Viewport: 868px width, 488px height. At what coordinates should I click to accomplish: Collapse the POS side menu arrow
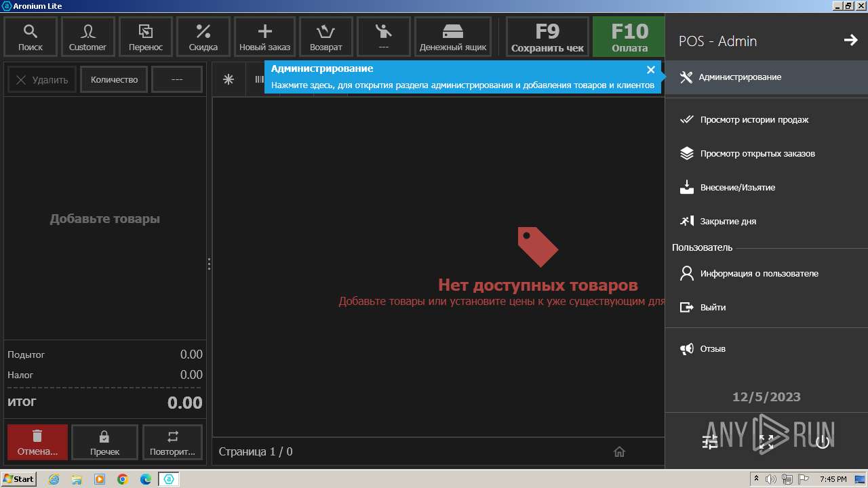(x=850, y=41)
